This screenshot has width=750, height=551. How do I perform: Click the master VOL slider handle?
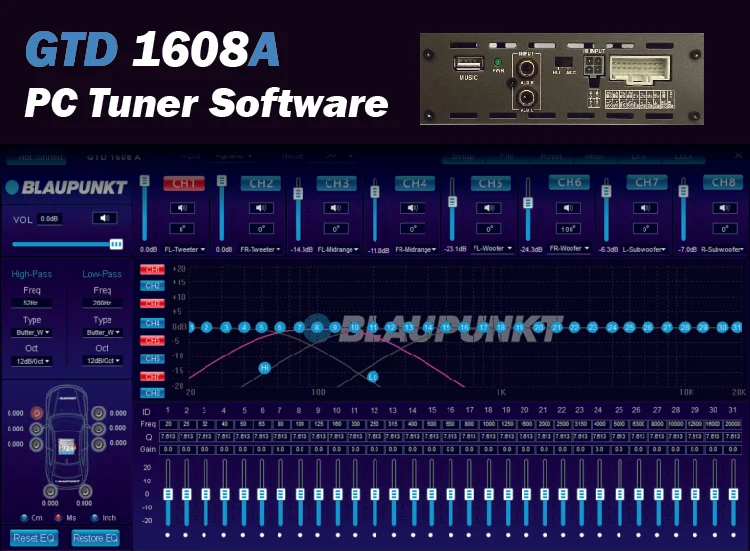[116, 244]
